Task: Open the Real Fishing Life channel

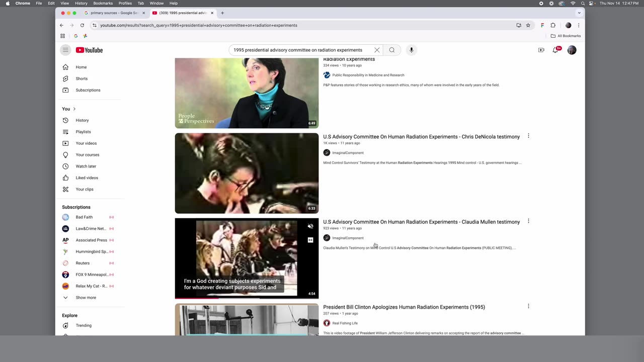Action: 345,323
